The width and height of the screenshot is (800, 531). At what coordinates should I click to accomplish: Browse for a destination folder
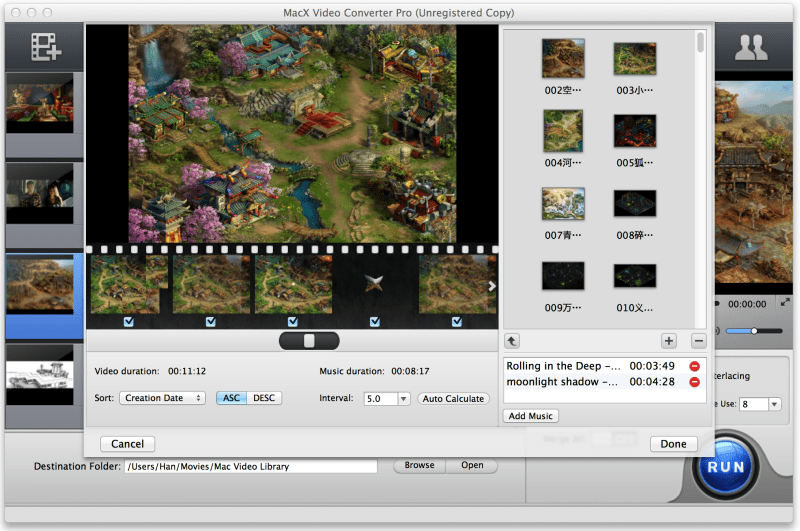(x=419, y=465)
